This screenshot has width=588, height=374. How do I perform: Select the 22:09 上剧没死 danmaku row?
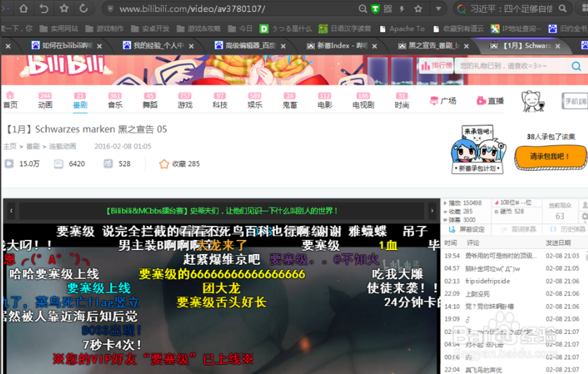click(512, 294)
